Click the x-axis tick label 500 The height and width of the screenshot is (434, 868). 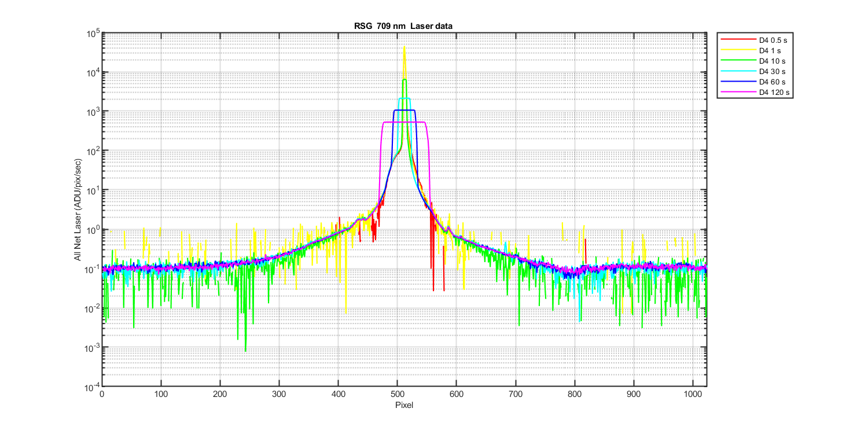(x=398, y=395)
